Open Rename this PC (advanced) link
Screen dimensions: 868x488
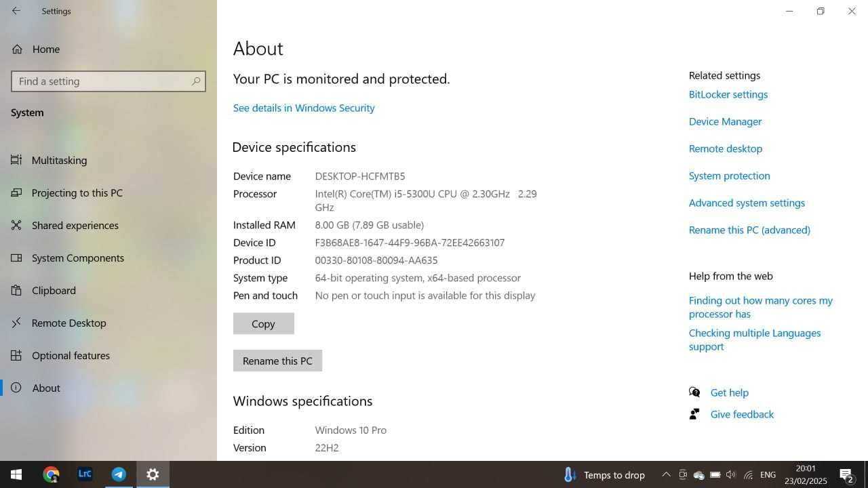(x=750, y=230)
